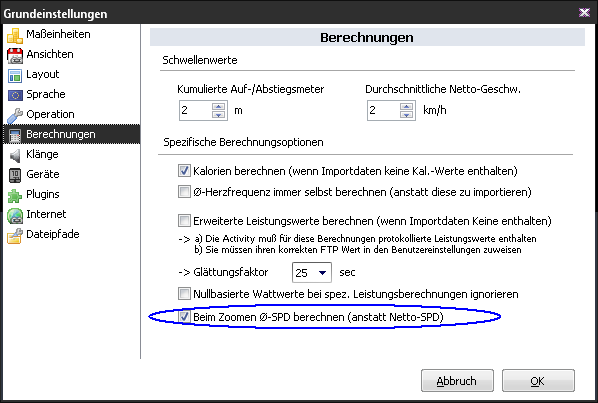Decrease Netto-Geschw. threshold with down arrow
Viewport: 598px width, 403px height.
tap(407, 115)
